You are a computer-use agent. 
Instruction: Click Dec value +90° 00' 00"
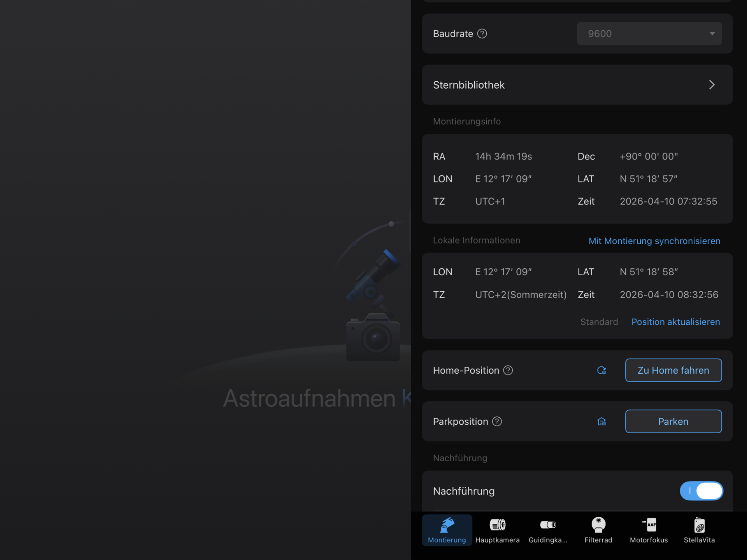click(649, 156)
